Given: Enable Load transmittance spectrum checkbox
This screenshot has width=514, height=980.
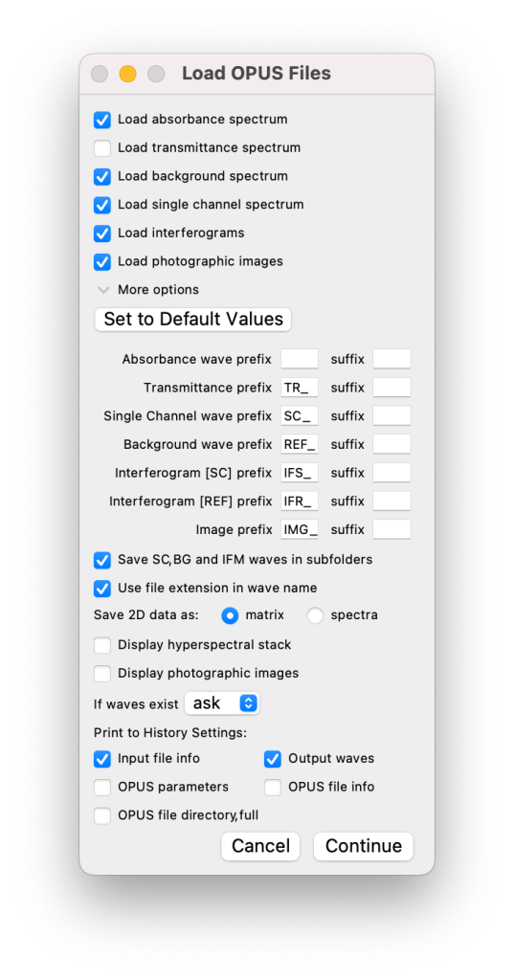Looking at the screenshot, I should click(x=101, y=148).
